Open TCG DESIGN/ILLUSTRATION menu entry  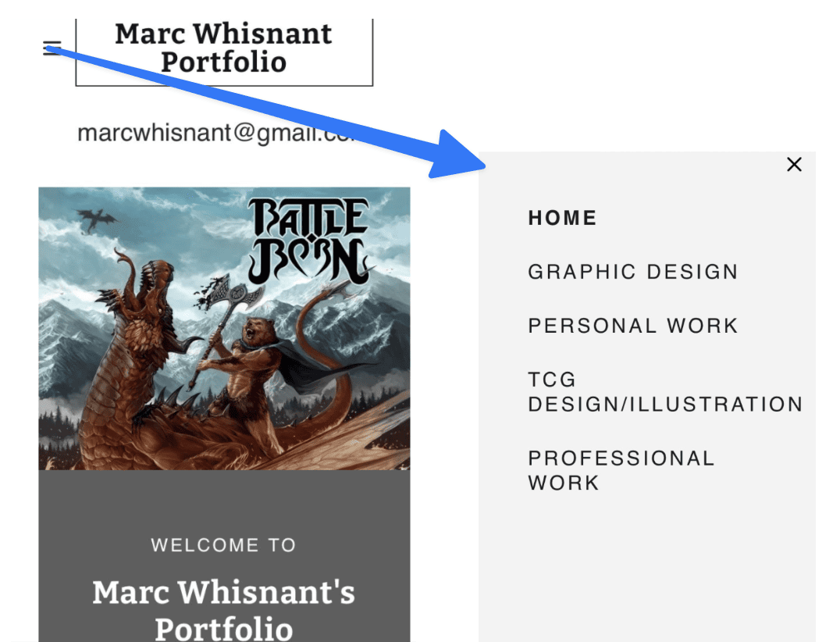tap(665, 392)
